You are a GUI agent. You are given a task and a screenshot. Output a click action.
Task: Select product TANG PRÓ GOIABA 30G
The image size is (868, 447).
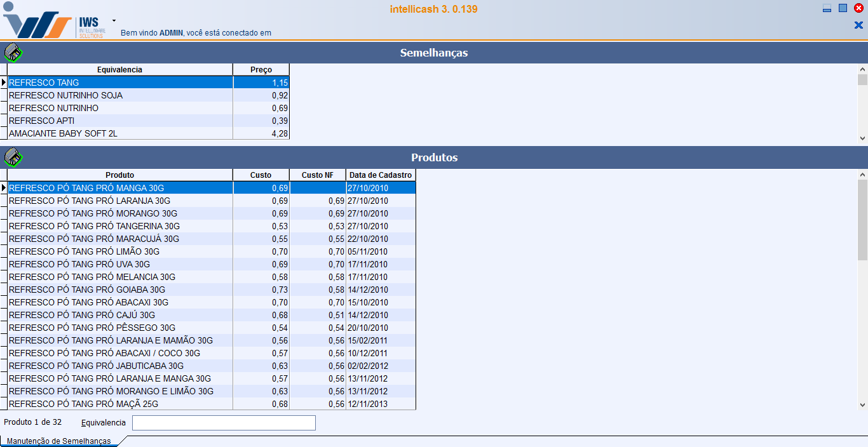(x=212, y=290)
